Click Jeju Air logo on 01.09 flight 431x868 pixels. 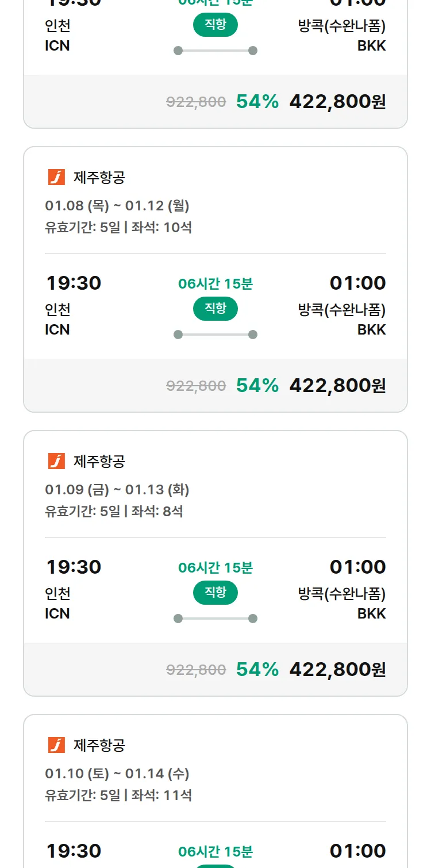(x=56, y=461)
